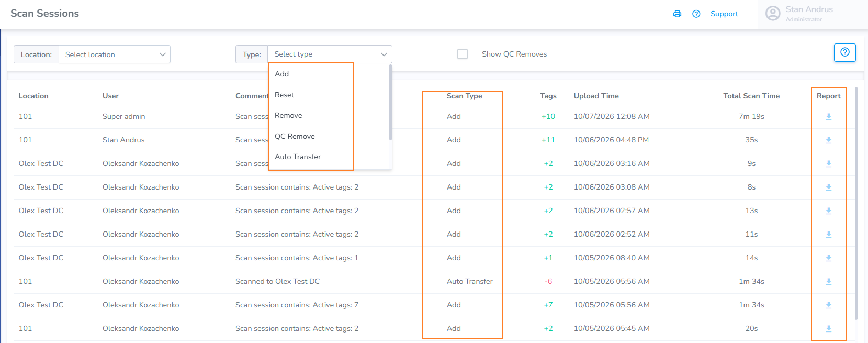Click the Active tags: 7 comment
Screen dimensions: 868x343
tap(297, 305)
